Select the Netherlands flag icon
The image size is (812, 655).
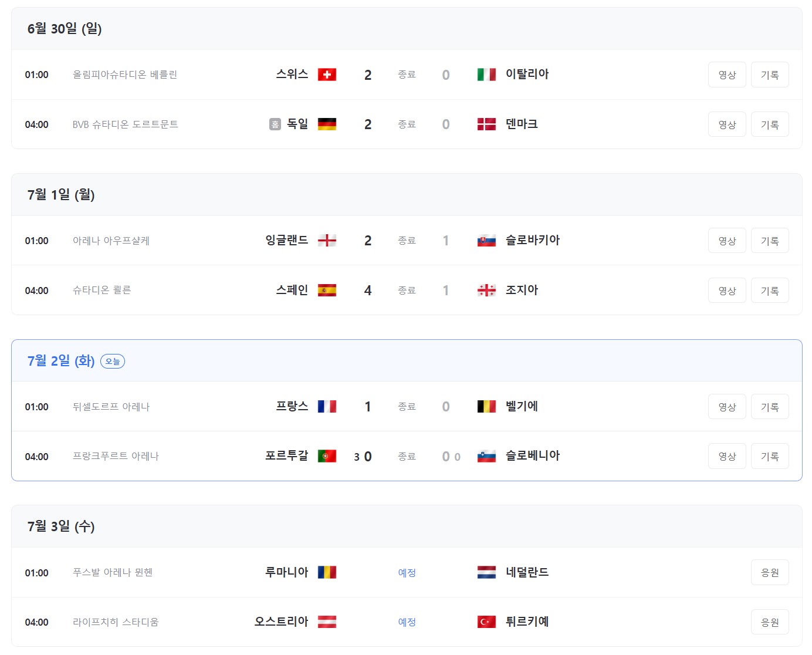click(x=486, y=572)
